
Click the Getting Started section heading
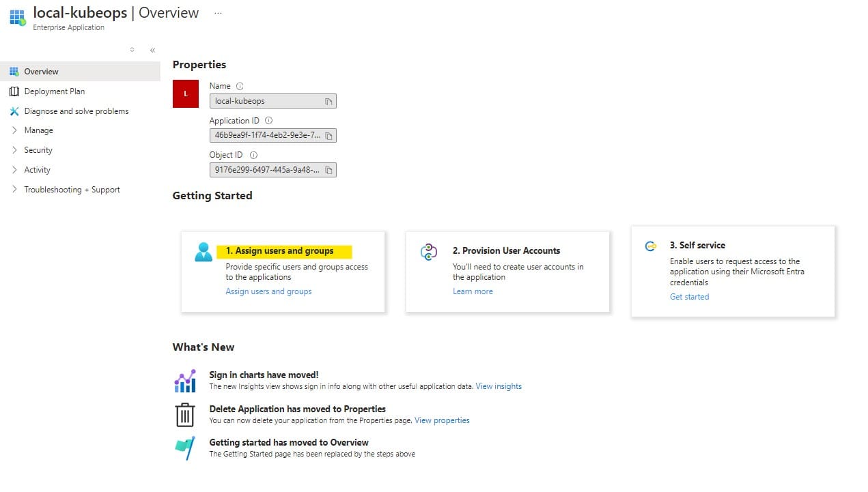click(212, 196)
